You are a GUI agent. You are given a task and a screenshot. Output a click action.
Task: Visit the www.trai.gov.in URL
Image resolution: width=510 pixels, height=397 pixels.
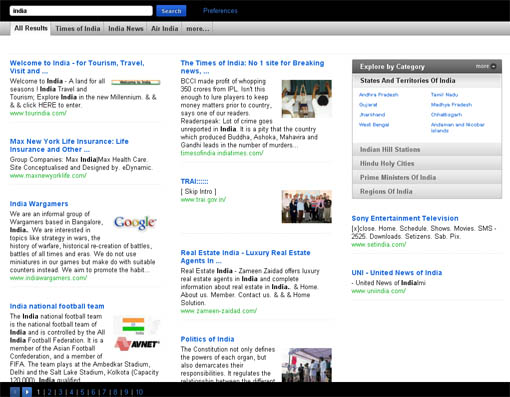(203, 199)
